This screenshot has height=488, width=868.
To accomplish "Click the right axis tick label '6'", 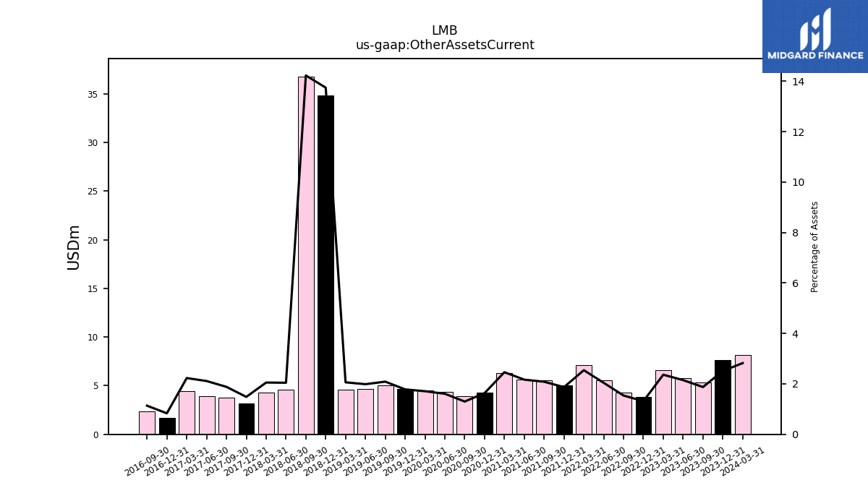I will tap(795, 283).
